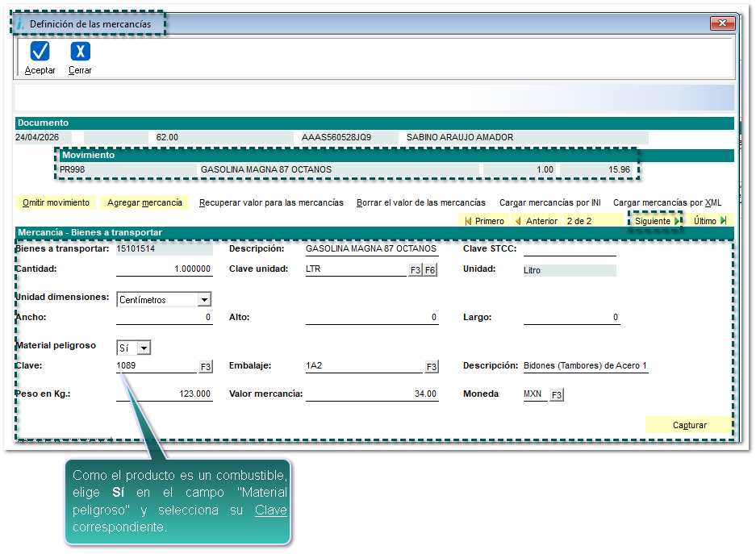This screenshot has width=756, height=554.
Task: Click the Capturar button
Action: 690,425
